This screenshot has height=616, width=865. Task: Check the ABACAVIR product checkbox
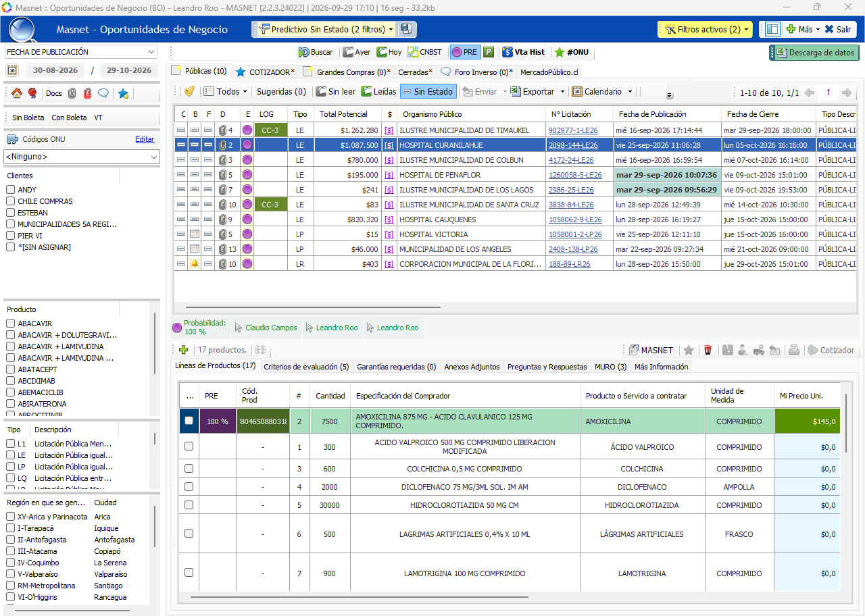click(11, 324)
